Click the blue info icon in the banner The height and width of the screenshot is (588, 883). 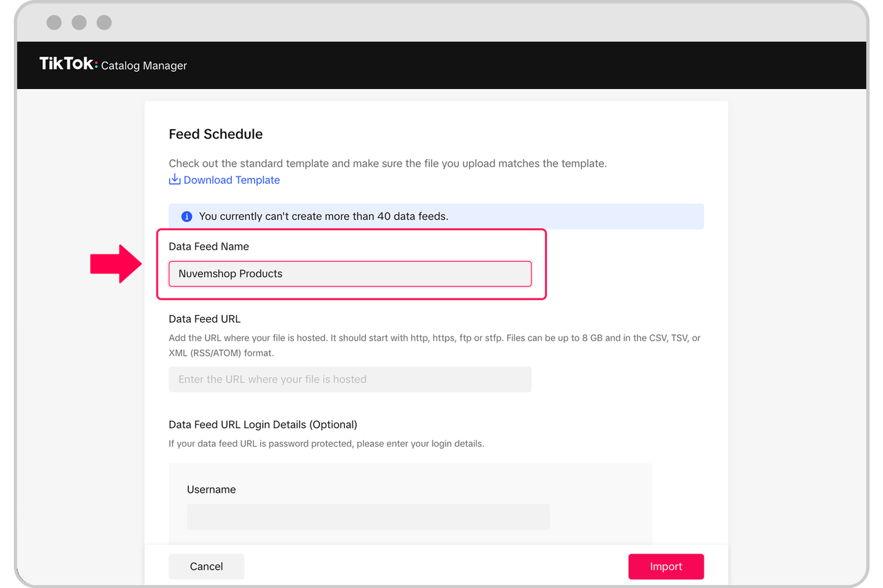(186, 216)
